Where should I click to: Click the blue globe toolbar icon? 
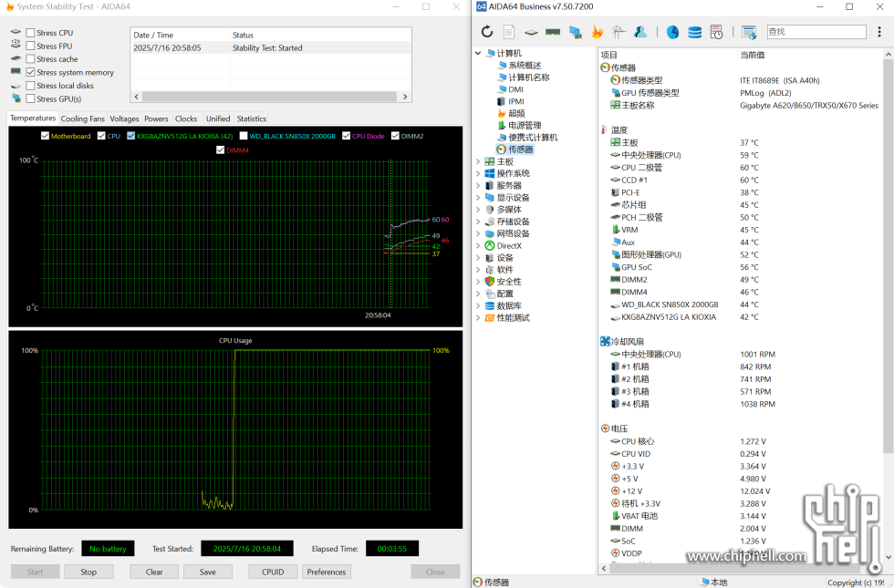click(673, 32)
